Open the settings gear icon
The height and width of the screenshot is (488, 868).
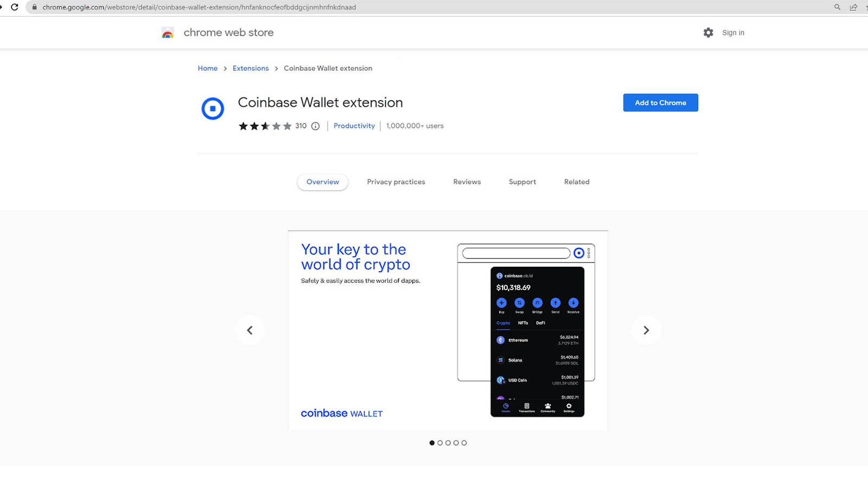pyautogui.click(x=709, y=33)
